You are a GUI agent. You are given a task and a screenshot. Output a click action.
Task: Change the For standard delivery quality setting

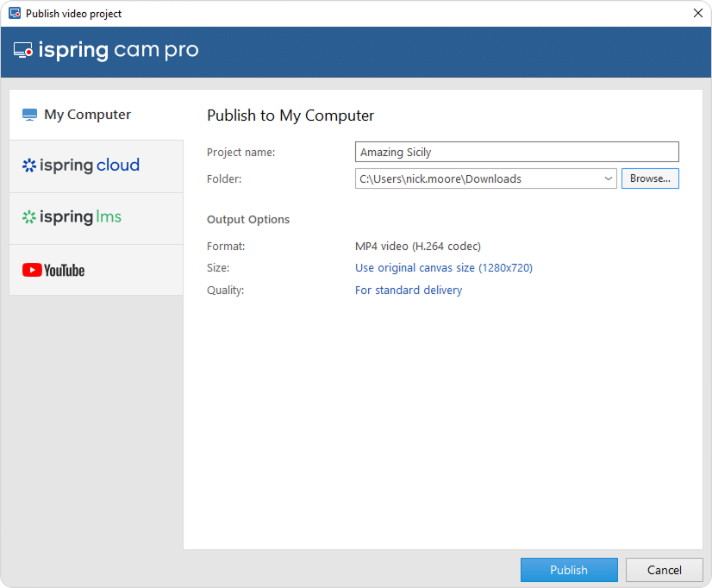point(408,291)
